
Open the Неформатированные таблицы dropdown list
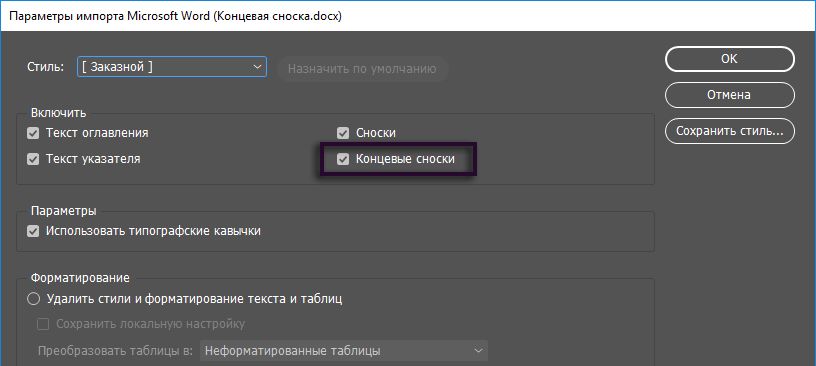[343, 351]
